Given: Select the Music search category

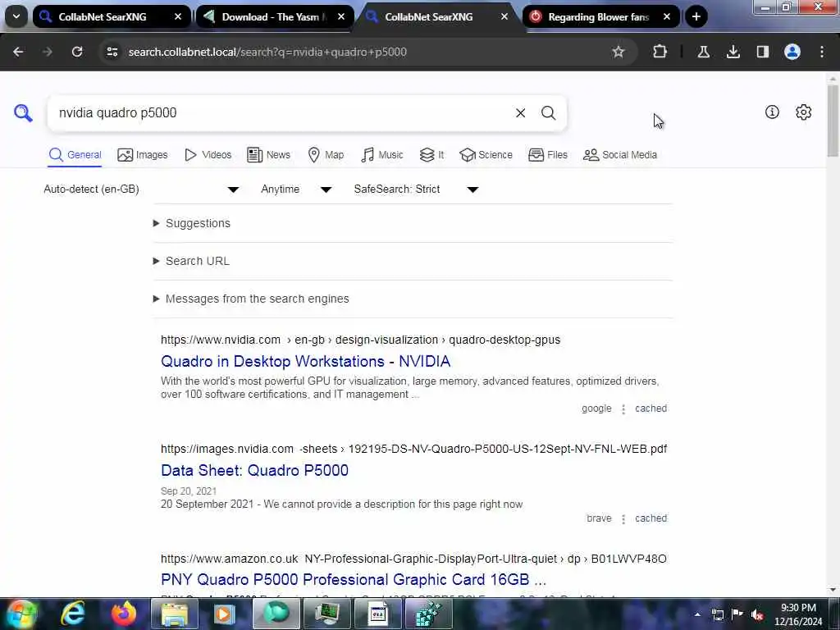Looking at the screenshot, I should tap(382, 155).
